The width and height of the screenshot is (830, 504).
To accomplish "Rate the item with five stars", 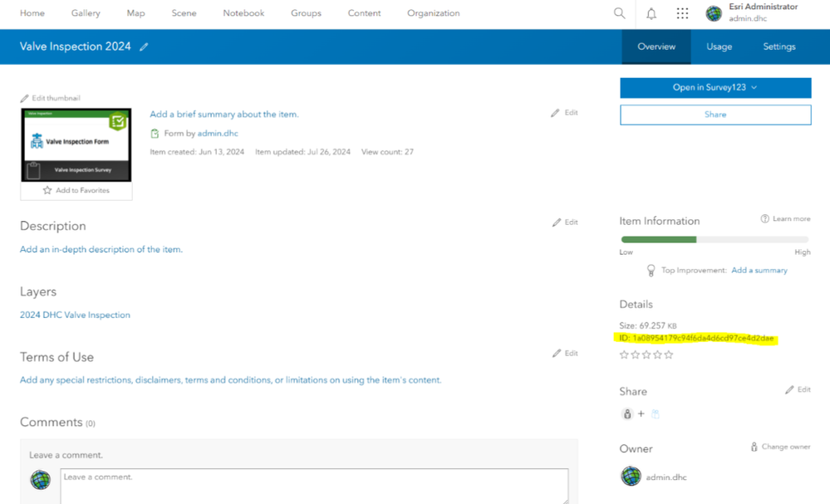I will pyautogui.click(x=669, y=355).
